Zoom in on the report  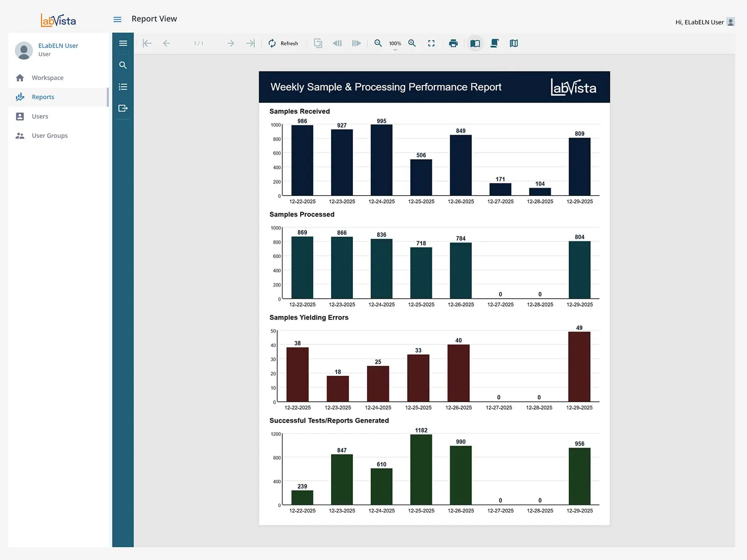(412, 43)
